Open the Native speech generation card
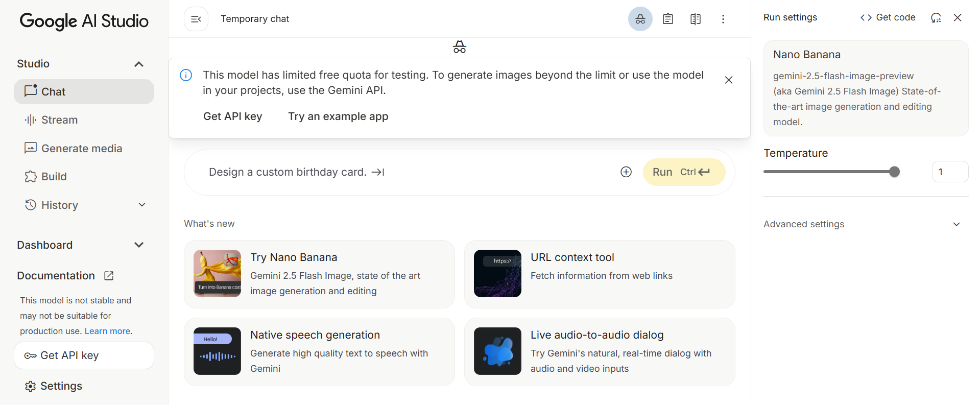 319,352
